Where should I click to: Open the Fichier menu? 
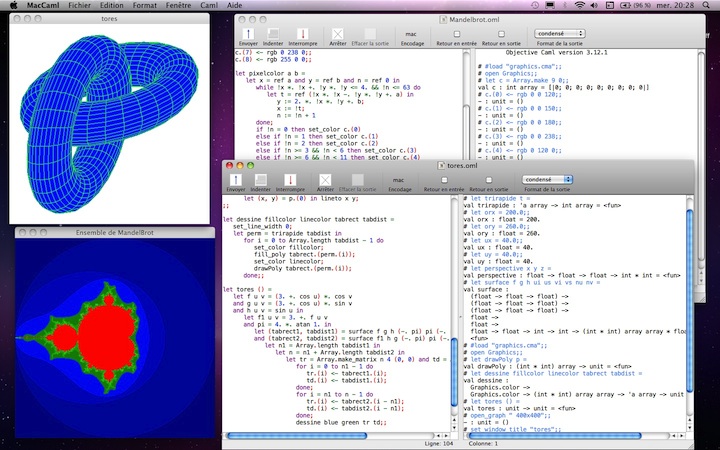[x=79, y=6]
